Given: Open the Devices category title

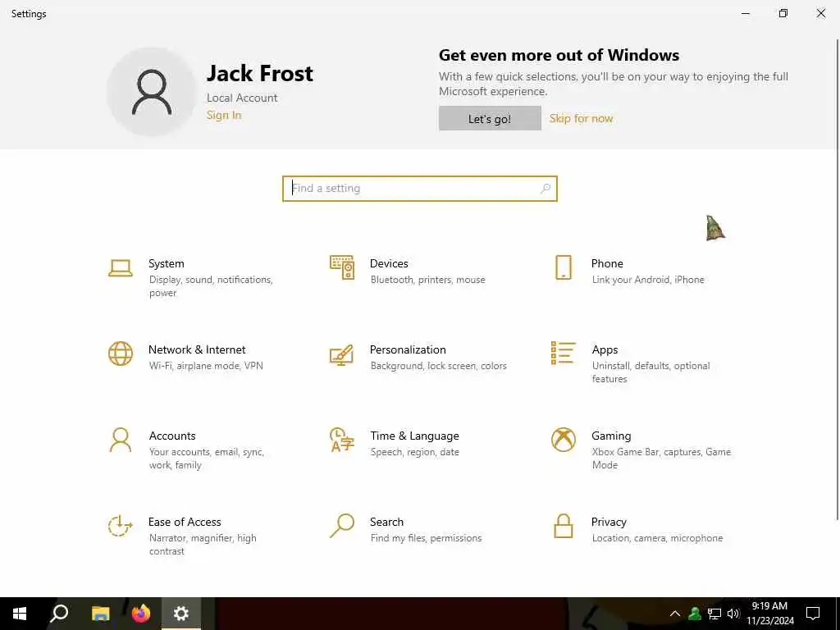Looking at the screenshot, I should 389,263.
